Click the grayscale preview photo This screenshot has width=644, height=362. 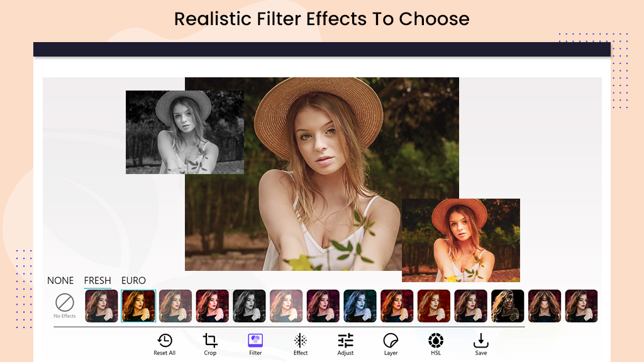(x=185, y=132)
